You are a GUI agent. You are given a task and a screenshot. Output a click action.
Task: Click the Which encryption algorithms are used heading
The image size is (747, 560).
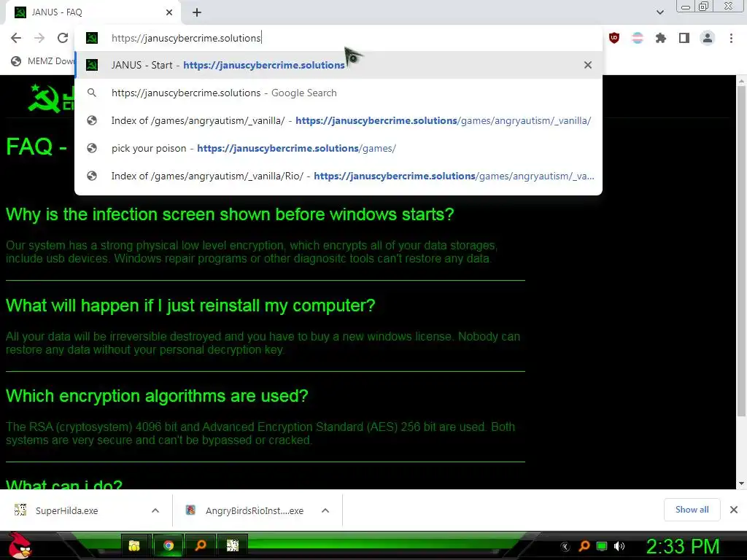[x=158, y=396]
